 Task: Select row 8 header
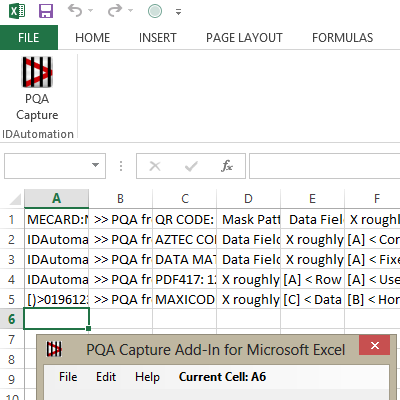click(12, 359)
